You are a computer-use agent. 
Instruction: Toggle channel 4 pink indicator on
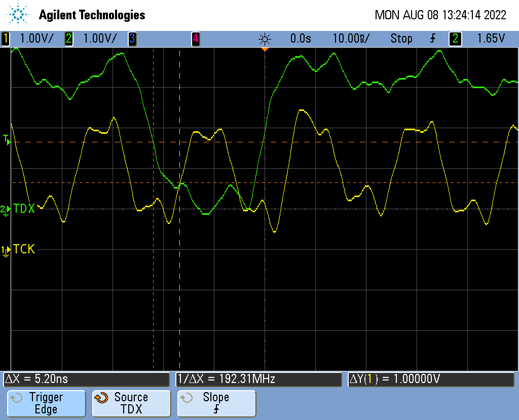195,39
